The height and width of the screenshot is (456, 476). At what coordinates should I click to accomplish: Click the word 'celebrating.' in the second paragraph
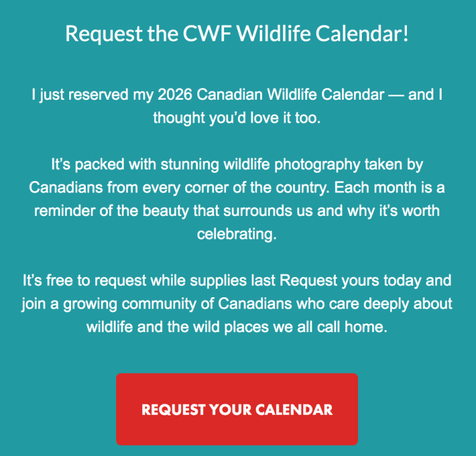pyautogui.click(x=237, y=234)
